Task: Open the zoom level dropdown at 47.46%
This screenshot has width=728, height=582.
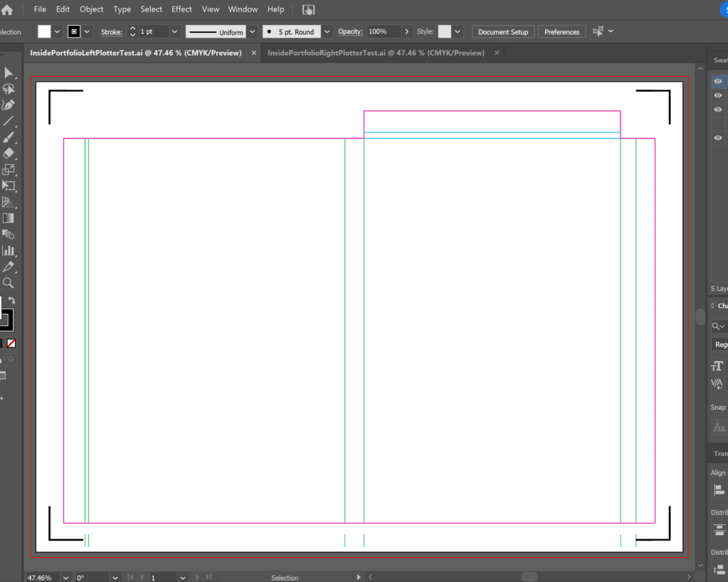Action: click(65, 577)
